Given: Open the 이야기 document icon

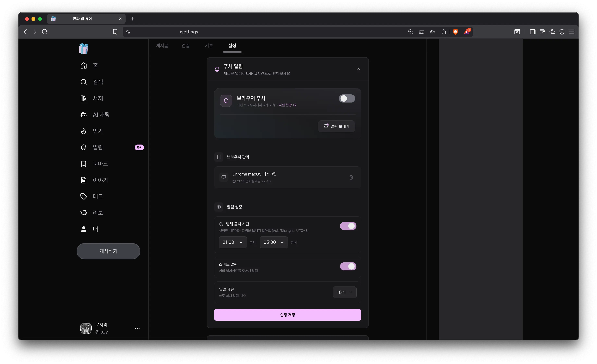Looking at the screenshot, I should coord(83,180).
